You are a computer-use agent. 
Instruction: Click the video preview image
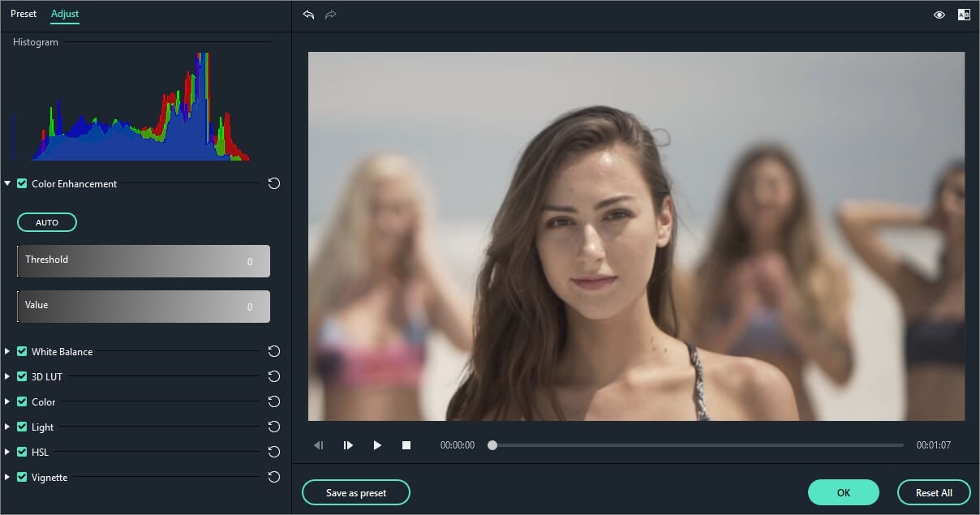coord(636,236)
